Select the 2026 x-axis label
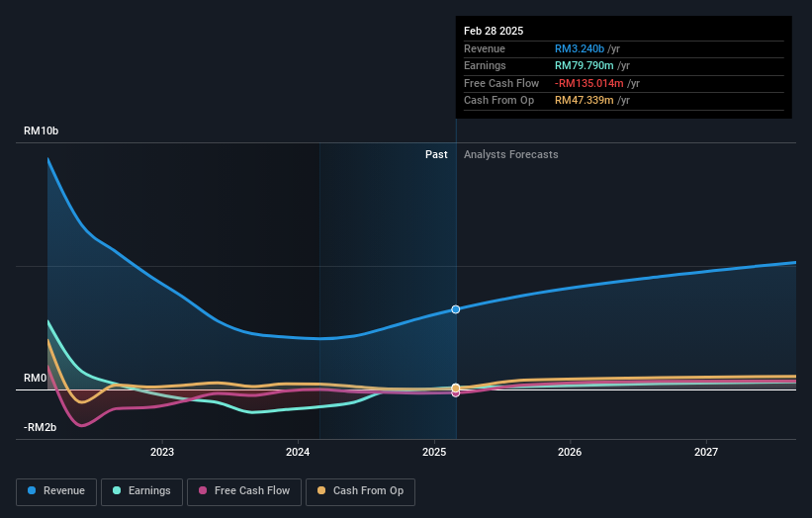Image resolution: width=812 pixels, height=518 pixels. [570, 452]
